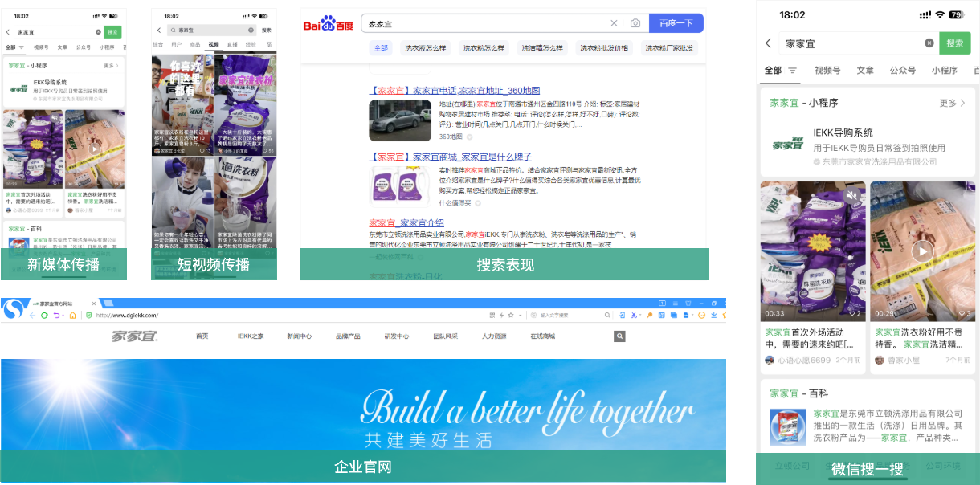This screenshot has height=485, width=980.
Task: Tap 搜索 text button in 短视频传播 panel
Action: 267,30
